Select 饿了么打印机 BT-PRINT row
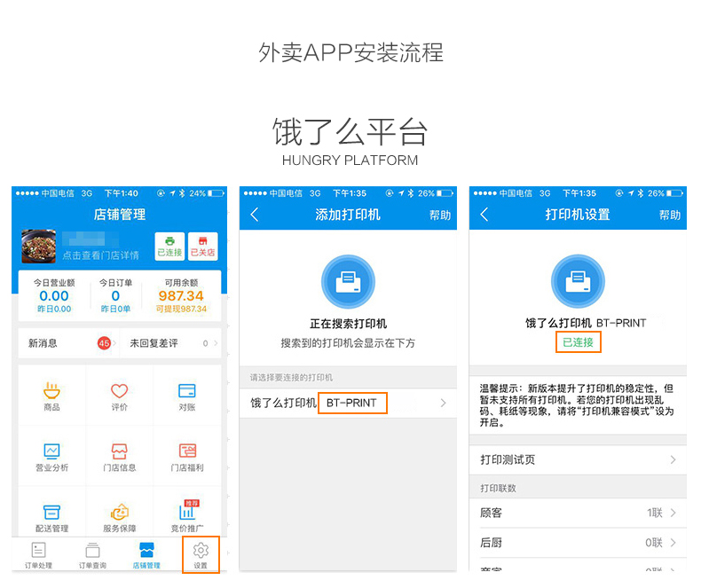The width and height of the screenshot is (701, 588). coord(348,403)
